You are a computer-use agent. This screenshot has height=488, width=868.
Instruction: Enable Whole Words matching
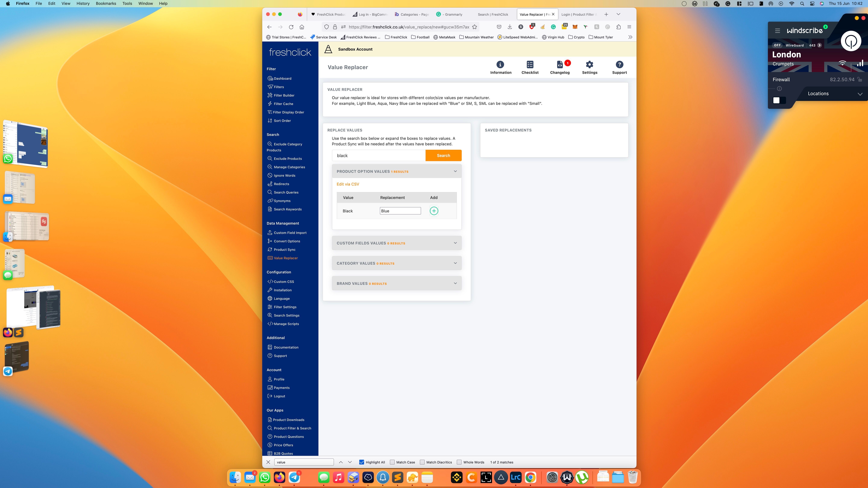pos(459,462)
